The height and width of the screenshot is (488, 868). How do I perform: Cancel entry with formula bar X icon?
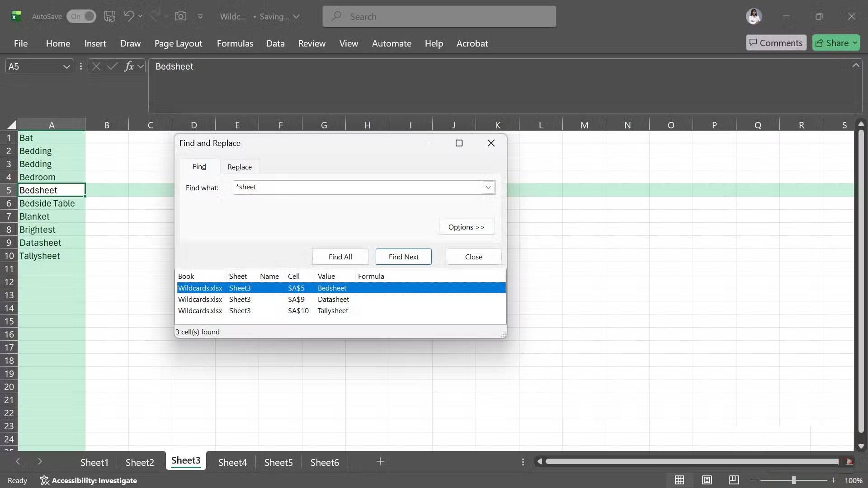click(x=96, y=66)
